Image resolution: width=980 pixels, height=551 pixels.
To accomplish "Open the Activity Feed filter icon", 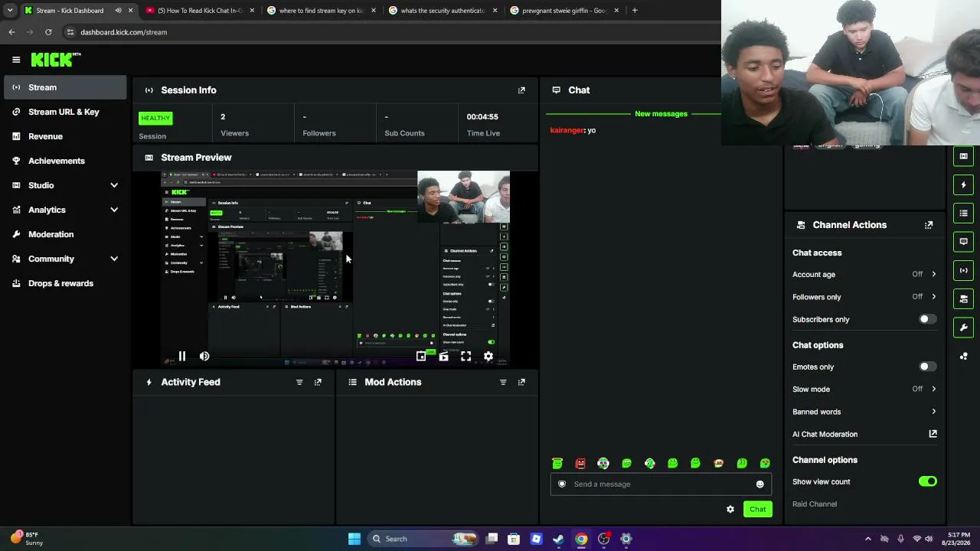I will pyautogui.click(x=299, y=382).
